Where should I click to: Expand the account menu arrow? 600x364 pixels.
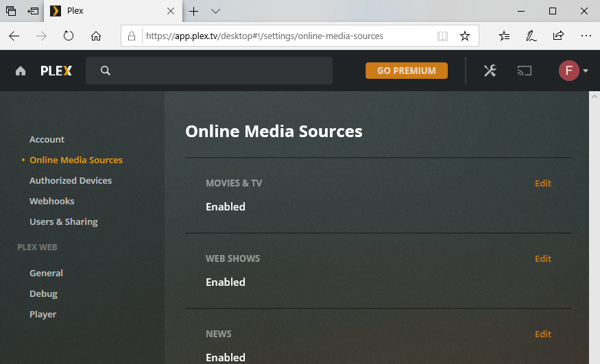coord(586,71)
